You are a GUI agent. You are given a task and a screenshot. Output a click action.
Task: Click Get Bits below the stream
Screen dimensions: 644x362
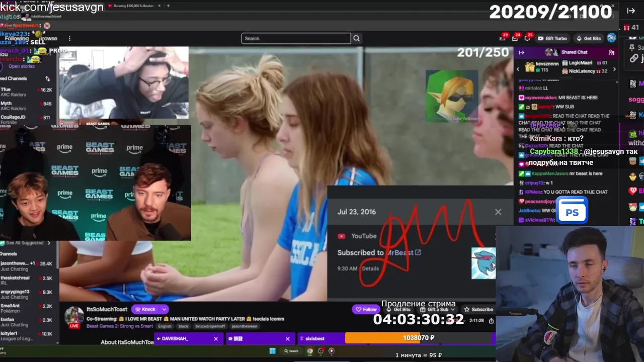(x=398, y=310)
